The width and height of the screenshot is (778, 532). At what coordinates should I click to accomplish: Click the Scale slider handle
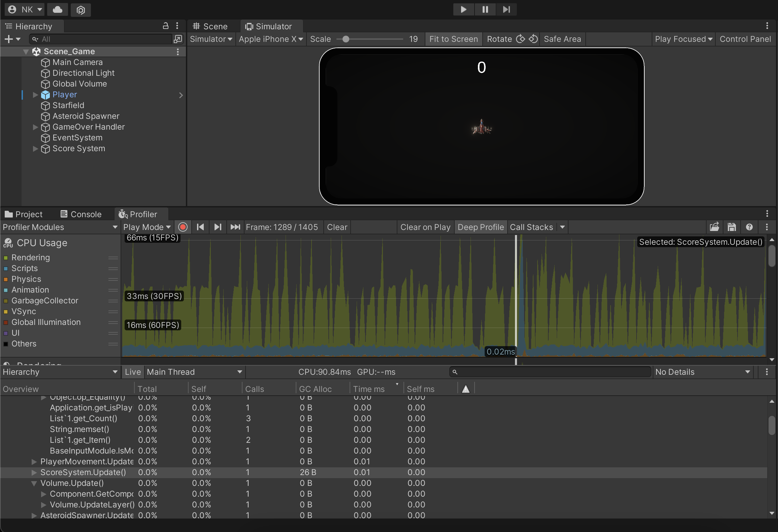pyautogui.click(x=346, y=39)
